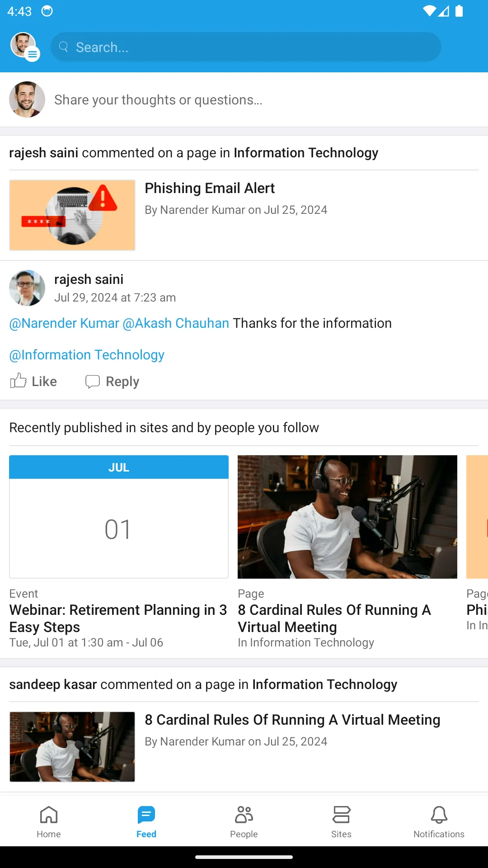This screenshot has height=868, width=488.
Task: Open the JUL 01 event card
Action: click(119, 517)
